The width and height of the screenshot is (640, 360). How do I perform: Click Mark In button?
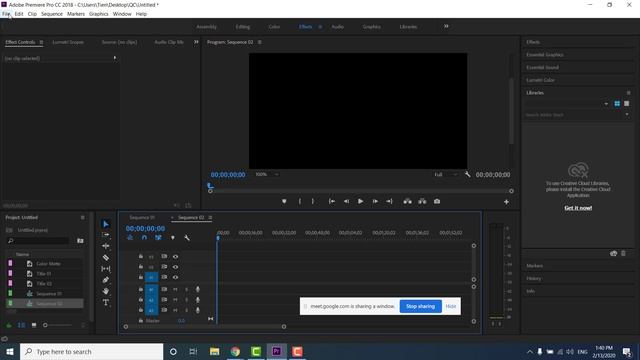tap(300, 201)
